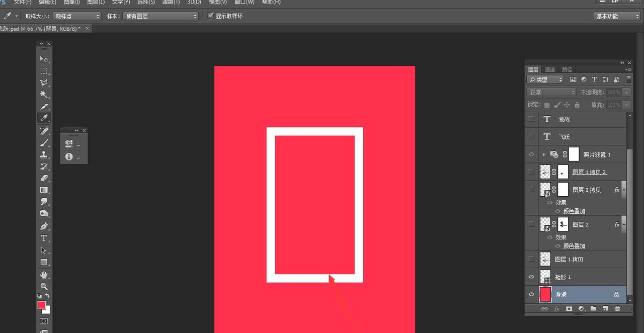Select the Polygonal Lasso tool
644x333 pixels.
[x=44, y=82]
